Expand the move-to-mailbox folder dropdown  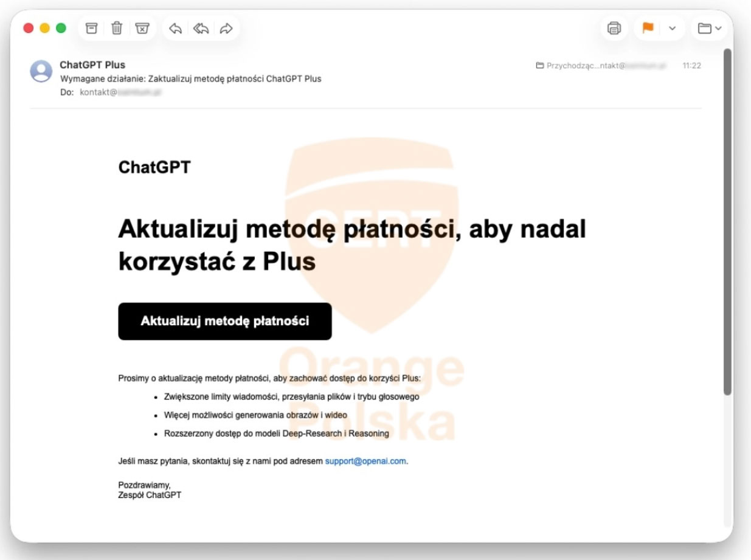[x=710, y=28]
